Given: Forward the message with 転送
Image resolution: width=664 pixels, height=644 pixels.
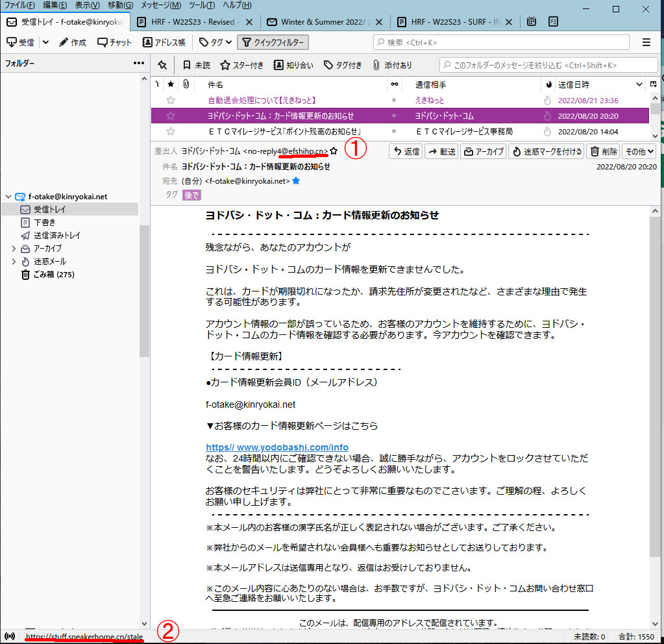Looking at the screenshot, I should click(442, 151).
